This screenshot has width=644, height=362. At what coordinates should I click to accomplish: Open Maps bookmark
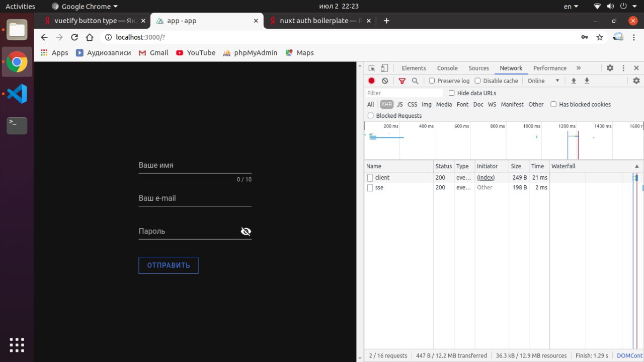[299, 53]
